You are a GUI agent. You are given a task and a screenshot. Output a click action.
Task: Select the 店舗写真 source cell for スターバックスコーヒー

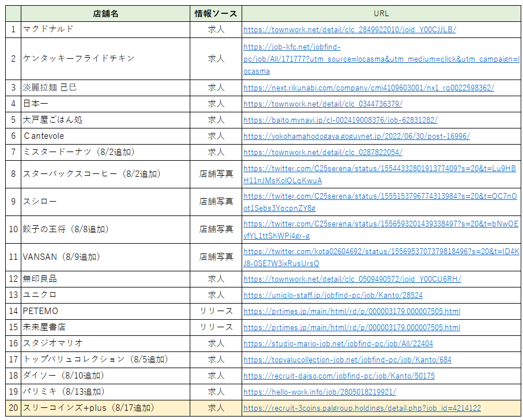click(216, 175)
